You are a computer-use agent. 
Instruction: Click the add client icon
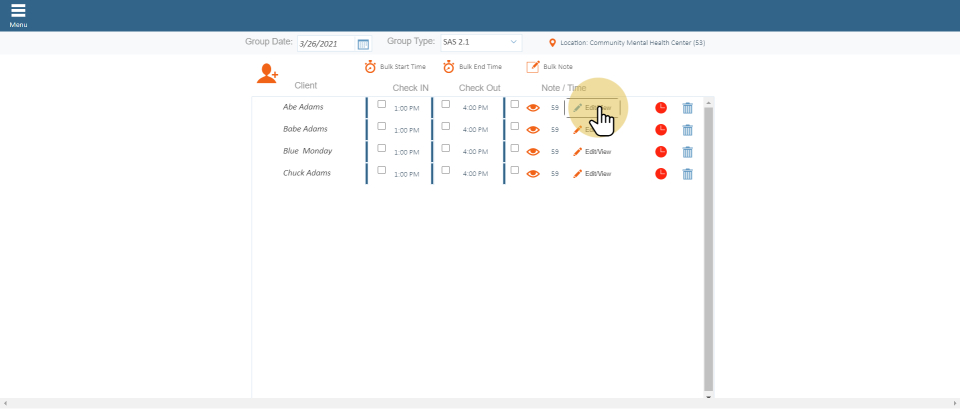point(267,73)
